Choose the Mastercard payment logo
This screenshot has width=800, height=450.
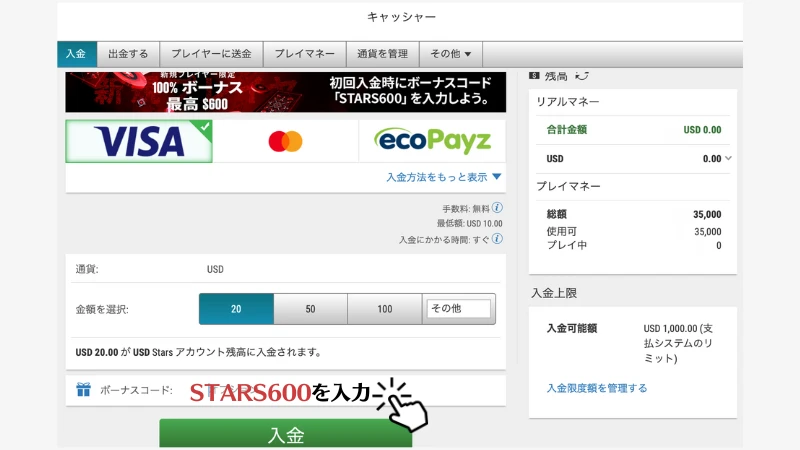[285, 141]
